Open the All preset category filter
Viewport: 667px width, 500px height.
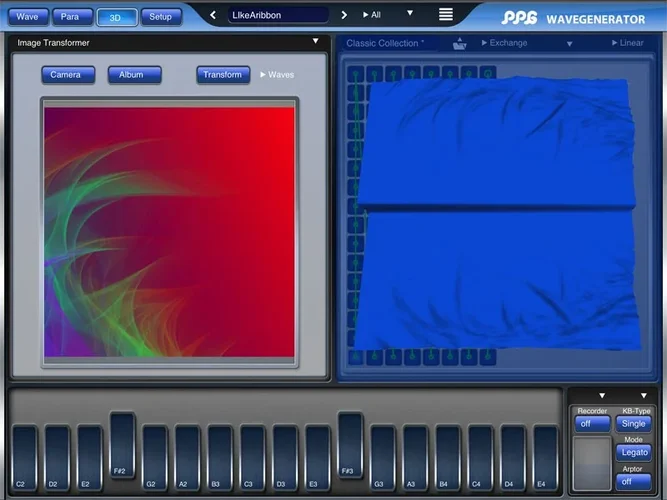point(372,15)
